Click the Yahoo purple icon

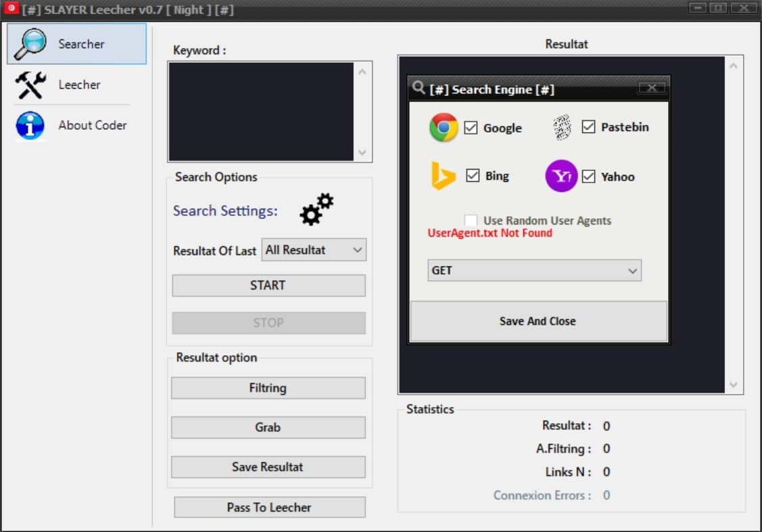pyautogui.click(x=561, y=176)
